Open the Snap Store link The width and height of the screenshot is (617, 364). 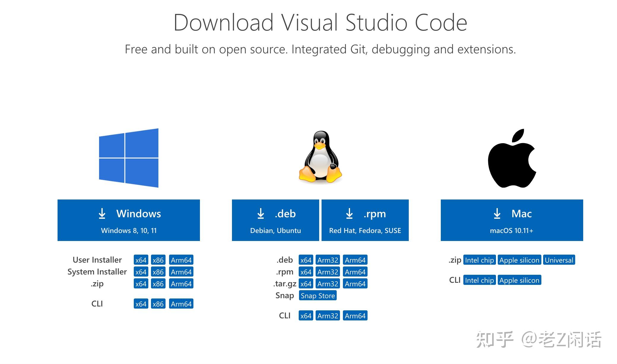coord(318,296)
